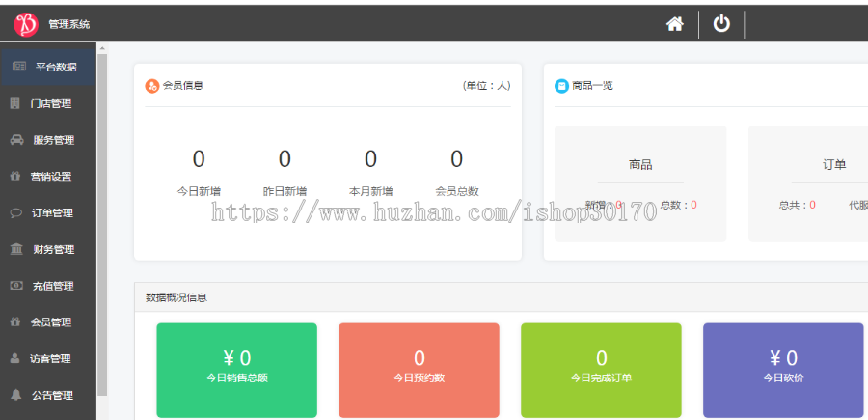Click the power logout icon
This screenshot has height=420, width=868.
[x=721, y=24]
